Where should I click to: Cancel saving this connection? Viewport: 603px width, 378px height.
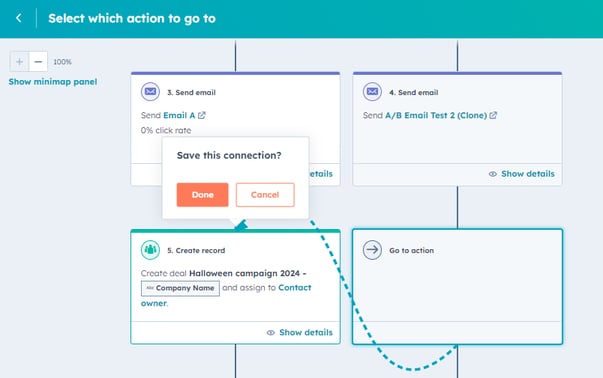[x=265, y=195]
